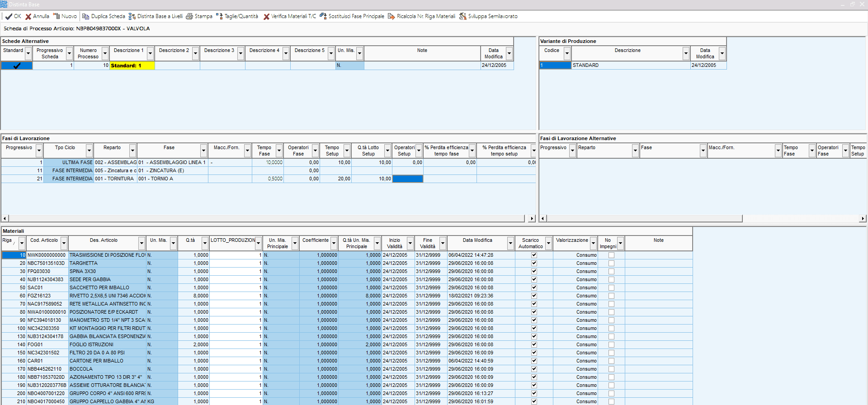
Task: Click Stampa label in toolbar
Action: (203, 16)
